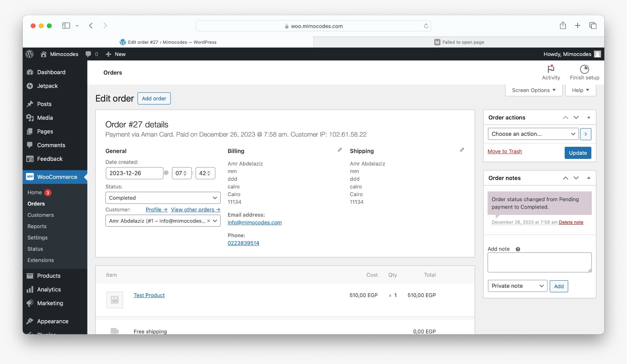This screenshot has width=627, height=364.
Task: Click the Move to Trash link
Action: [505, 151]
